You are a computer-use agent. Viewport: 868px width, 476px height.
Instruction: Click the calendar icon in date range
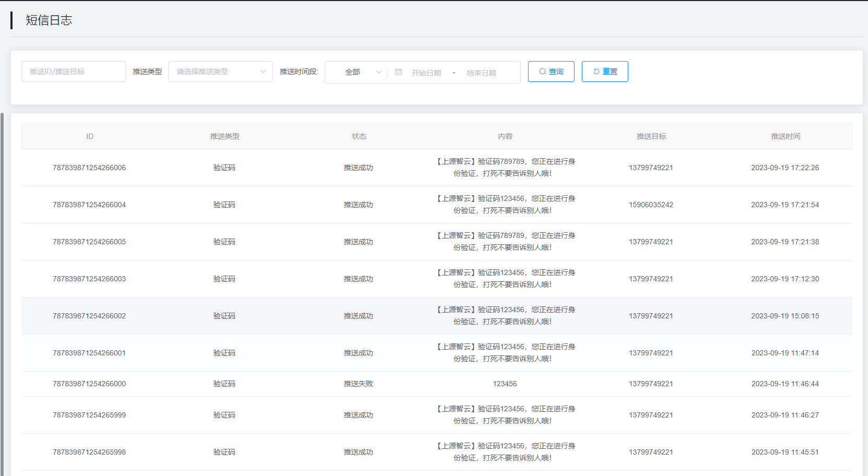[x=398, y=72]
